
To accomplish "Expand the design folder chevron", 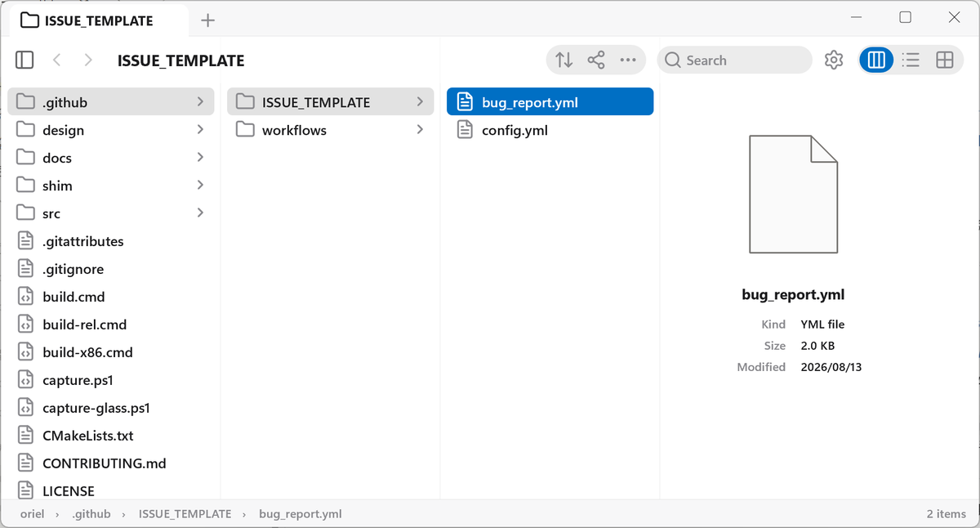I will click(201, 130).
